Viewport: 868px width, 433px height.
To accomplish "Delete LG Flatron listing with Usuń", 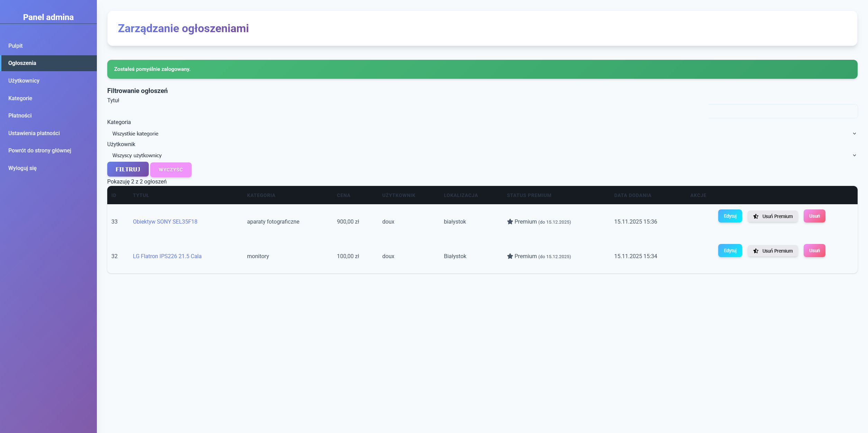I will 814,251.
